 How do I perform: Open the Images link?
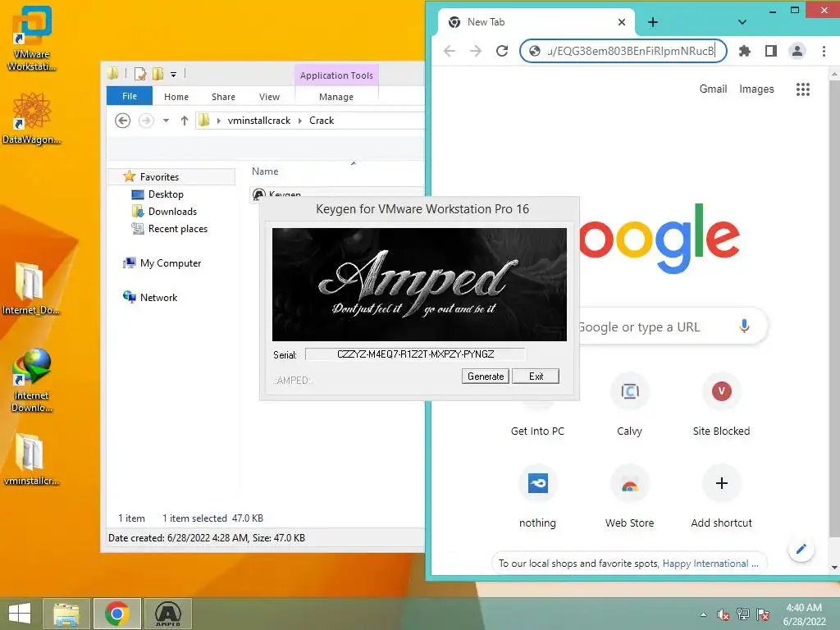756,89
